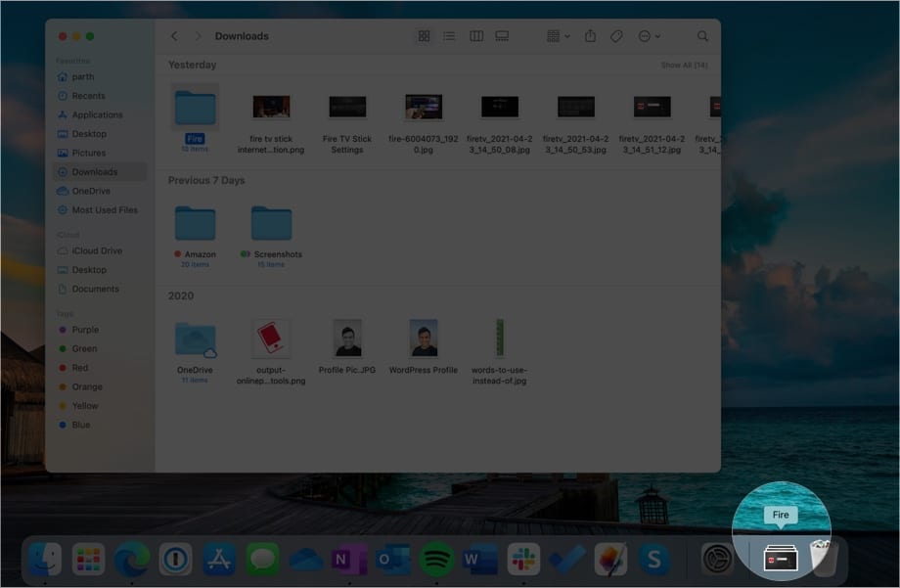Select Downloads in the sidebar
900x588 pixels.
coord(100,171)
